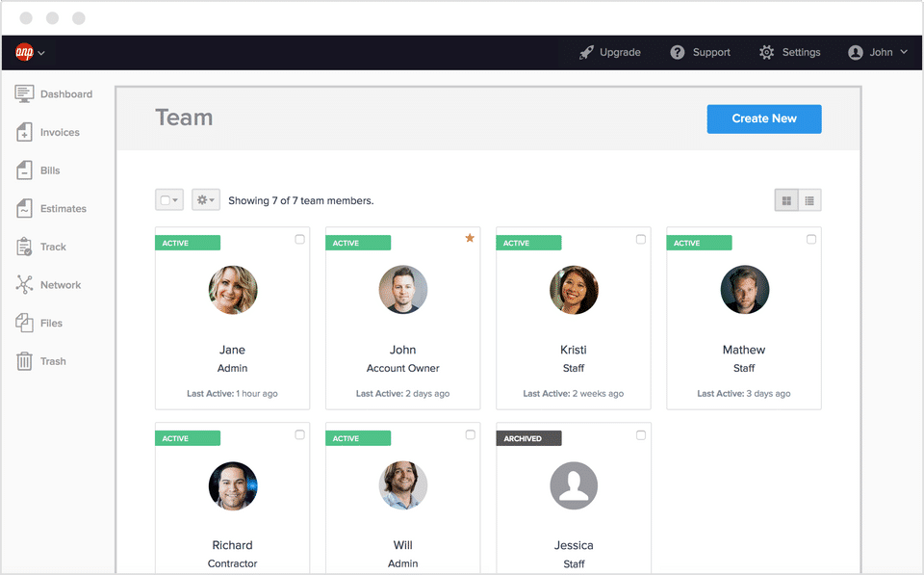This screenshot has height=575, width=924.
Task: Click 'Last Active: 1 hour ago' text
Action: [232, 393]
